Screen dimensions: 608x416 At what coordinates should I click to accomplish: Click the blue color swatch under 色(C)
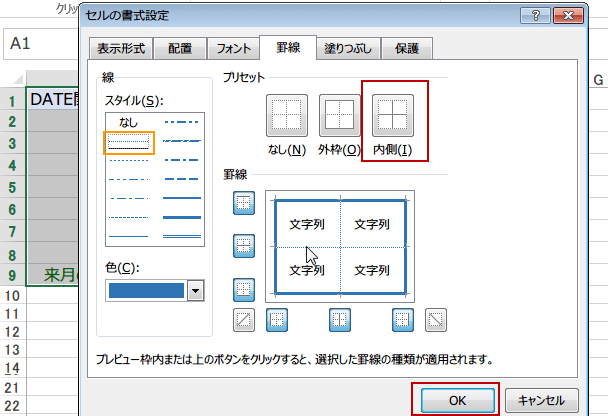click(x=146, y=291)
